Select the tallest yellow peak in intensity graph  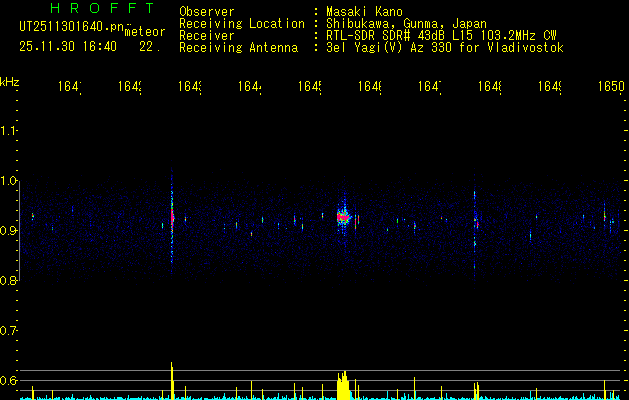click(172, 381)
